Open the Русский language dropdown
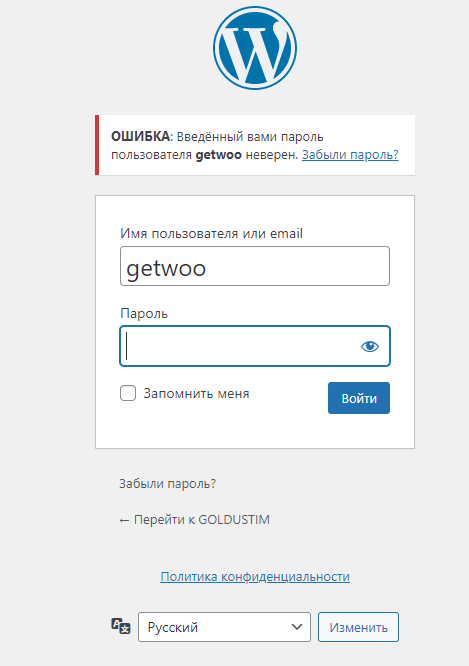 point(224,627)
